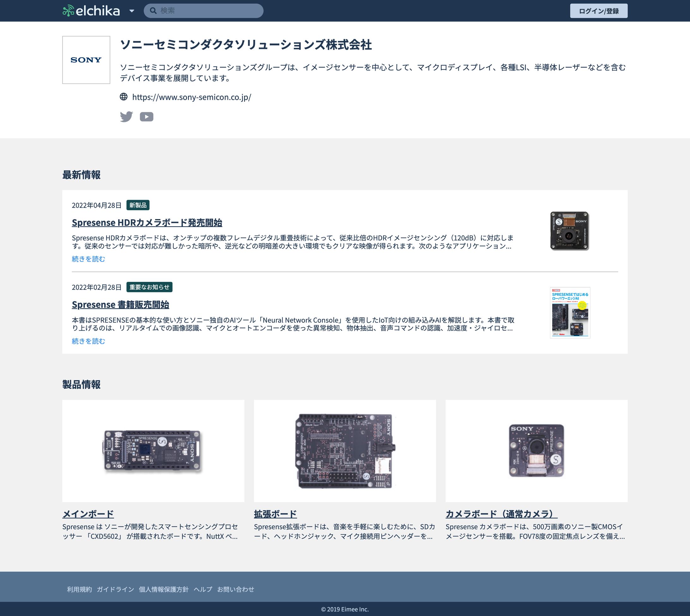Click the 製品情報 section heading

82,385
